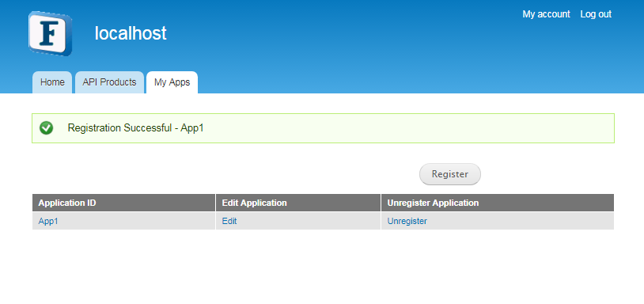Viewport: 644px width, 304px height.
Task: Edit the App1 application
Action: coord(229,221)
